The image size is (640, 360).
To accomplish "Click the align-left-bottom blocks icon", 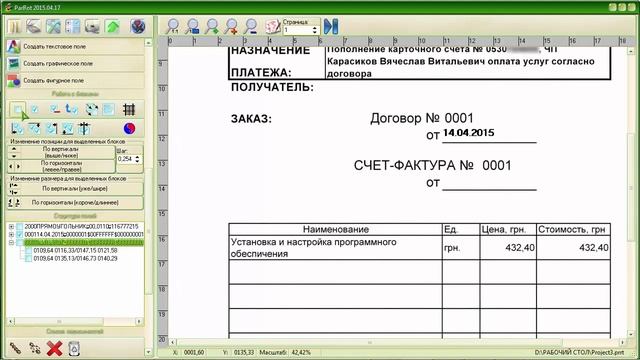I will coord(17,129).
